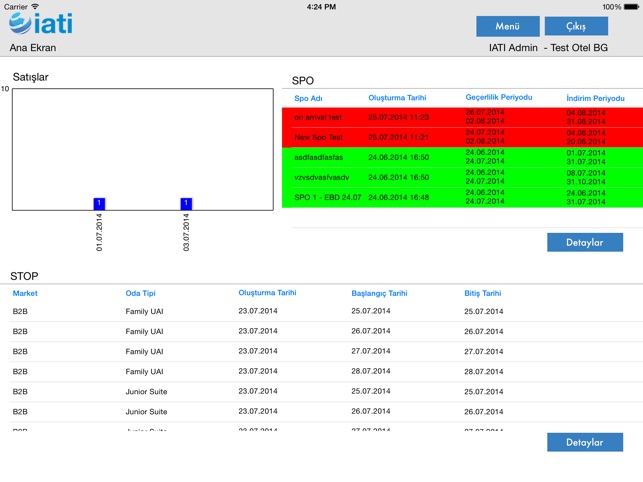643x482 pixels.
Task: Click the SPO section heading
Action: pos(303,81)
